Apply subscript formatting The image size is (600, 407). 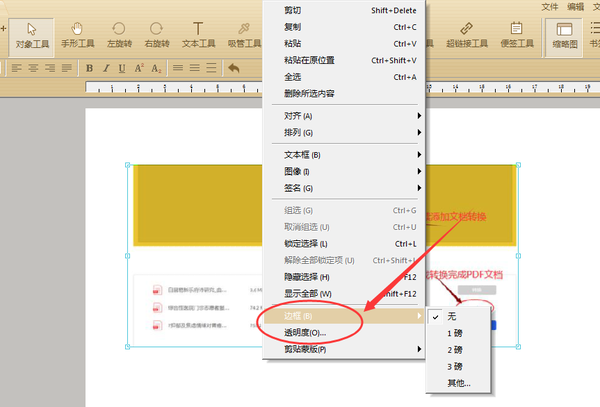pyautogui.click(x=156, y=68)
